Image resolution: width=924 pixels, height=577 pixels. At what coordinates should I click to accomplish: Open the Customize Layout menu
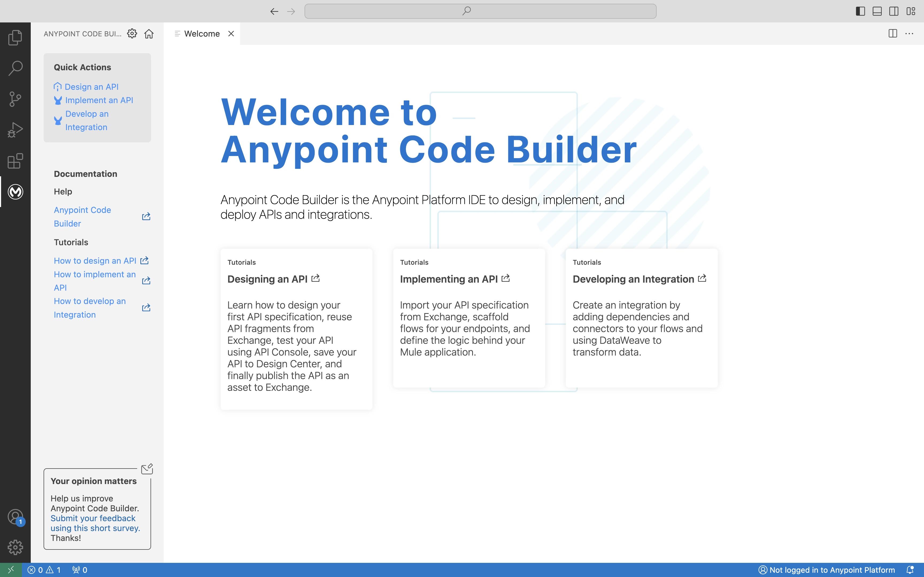point(911,11)
